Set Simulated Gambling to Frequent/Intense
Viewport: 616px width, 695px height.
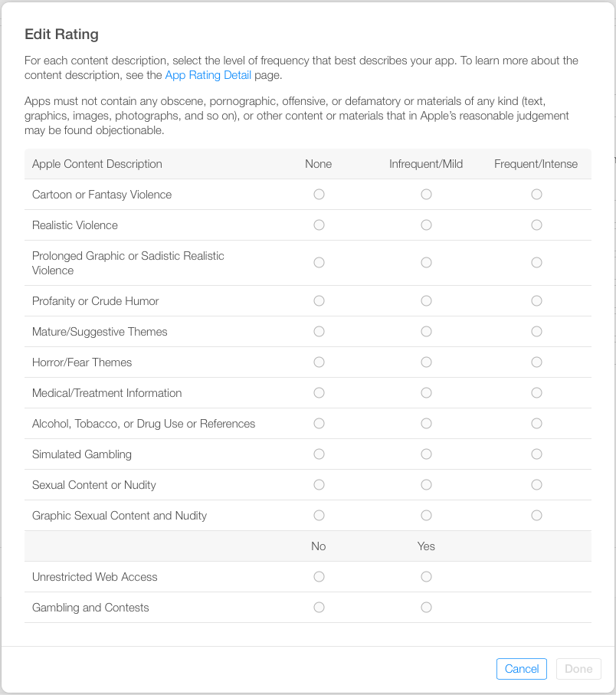pyautogui.click(x=536, y=454)
